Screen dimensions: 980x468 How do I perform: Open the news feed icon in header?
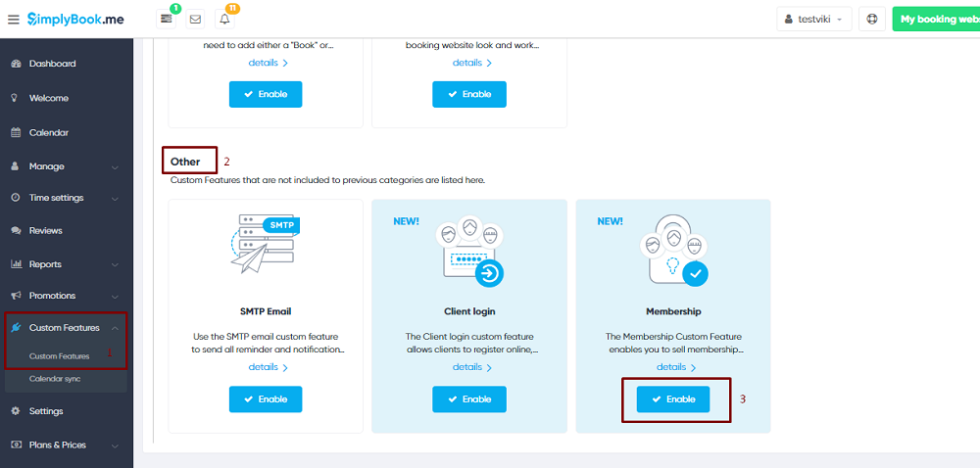point(167,19)
